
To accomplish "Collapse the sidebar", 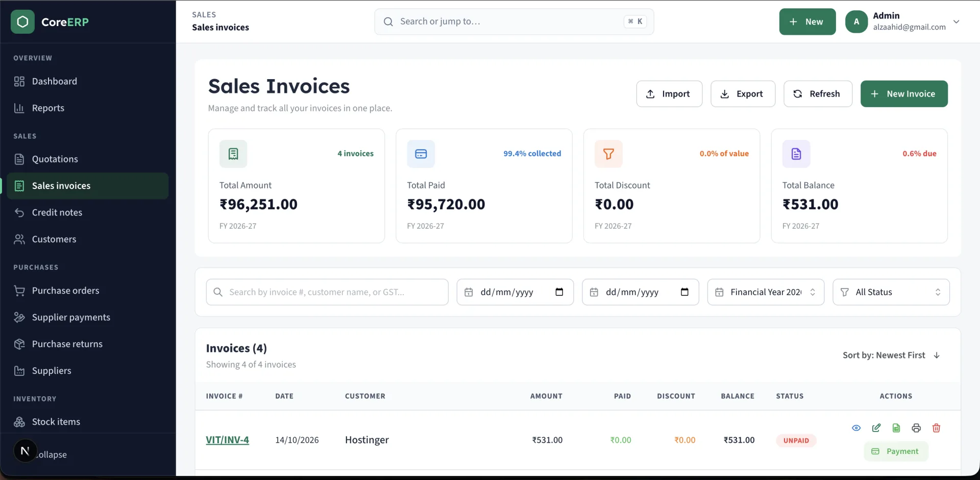I will (x=51, y=454).
